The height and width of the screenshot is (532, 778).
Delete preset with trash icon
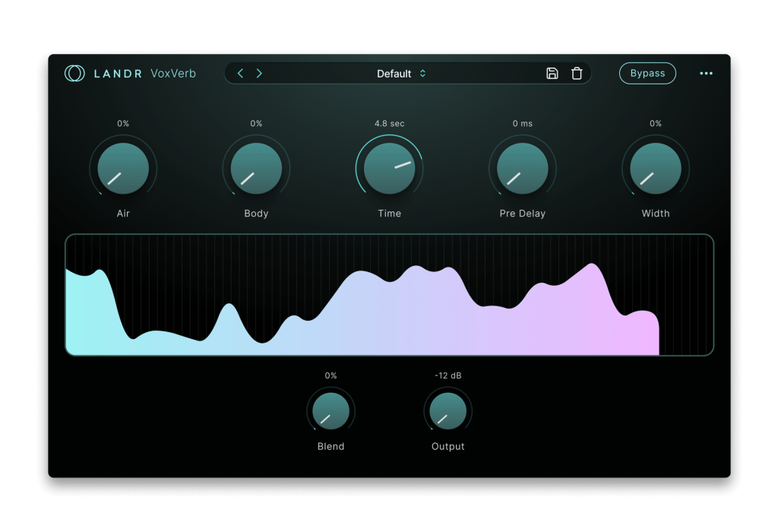(x=577, y=73)
